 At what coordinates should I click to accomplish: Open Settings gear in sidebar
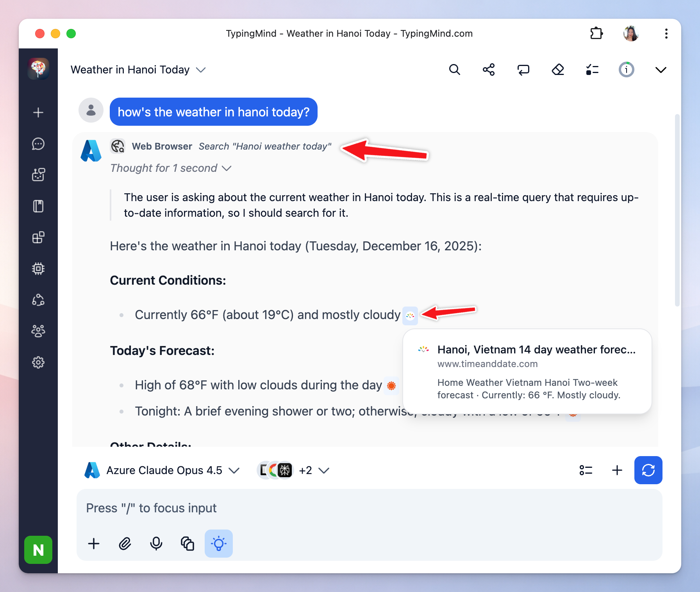(38, 362)
